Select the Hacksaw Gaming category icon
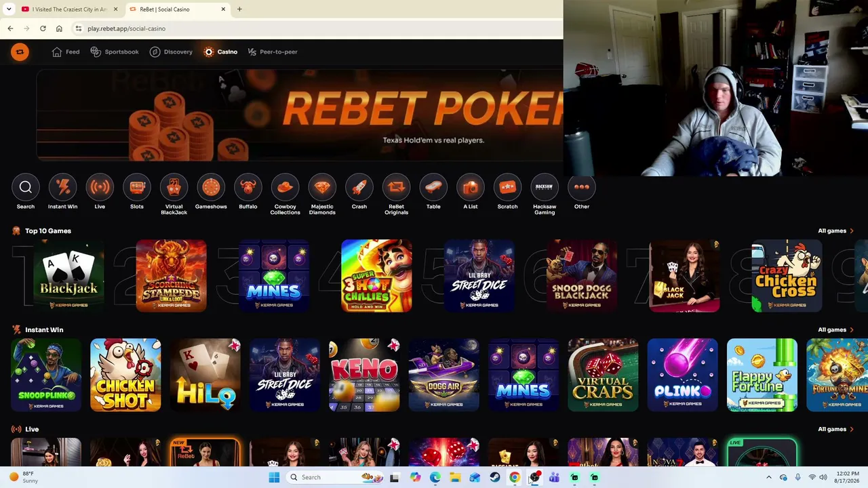This screenshot has height=488, width=868. [x=545, y=187]
